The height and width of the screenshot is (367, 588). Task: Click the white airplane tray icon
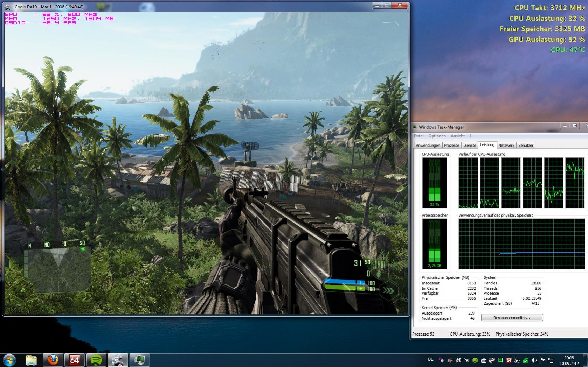[x=467, y=360]
